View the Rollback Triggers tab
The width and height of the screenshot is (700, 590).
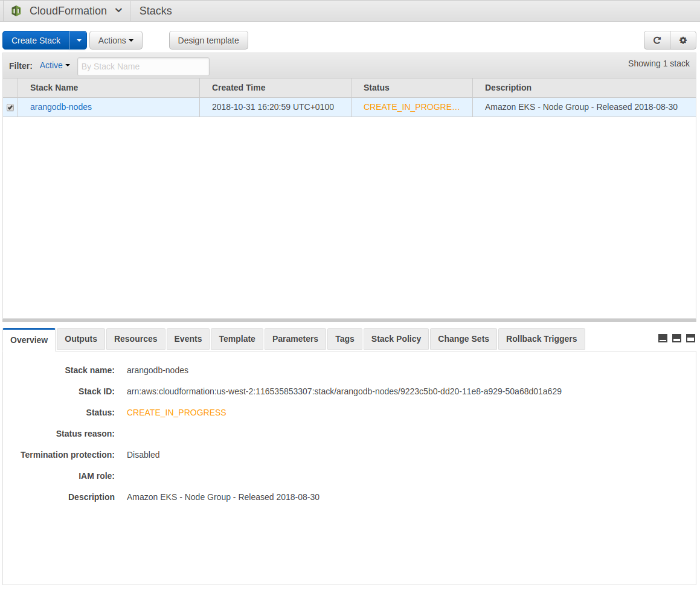pyautogui.click(x=541, y=339)
